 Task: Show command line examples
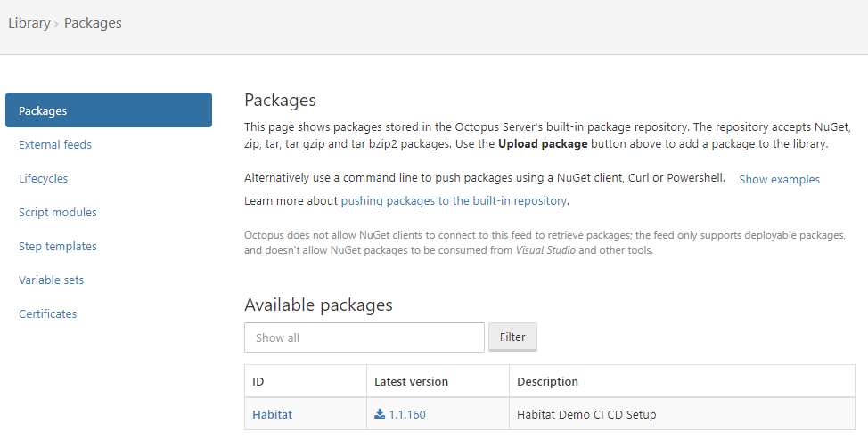[780, 179]
